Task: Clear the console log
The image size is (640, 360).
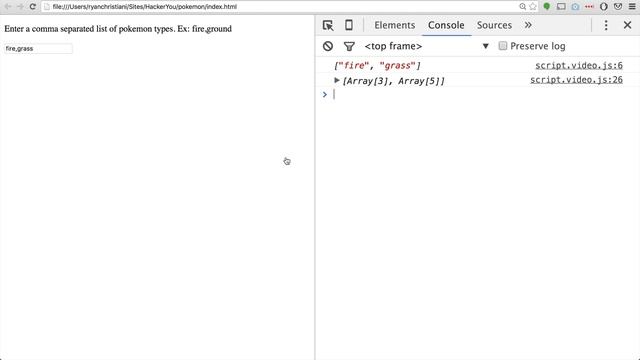Action: click(x=328, y=46)
